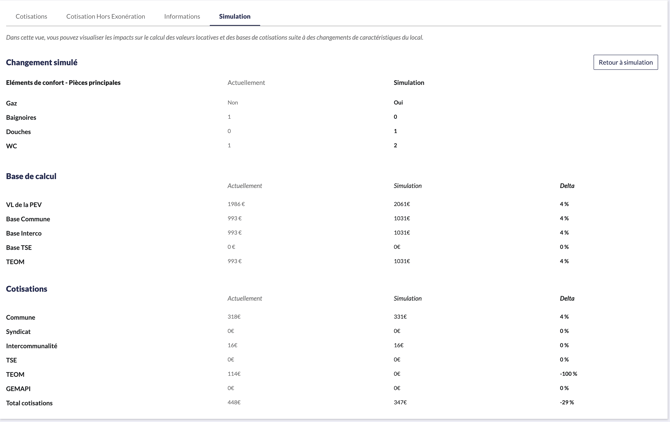Select the Base Commune row label

[28, 218]
